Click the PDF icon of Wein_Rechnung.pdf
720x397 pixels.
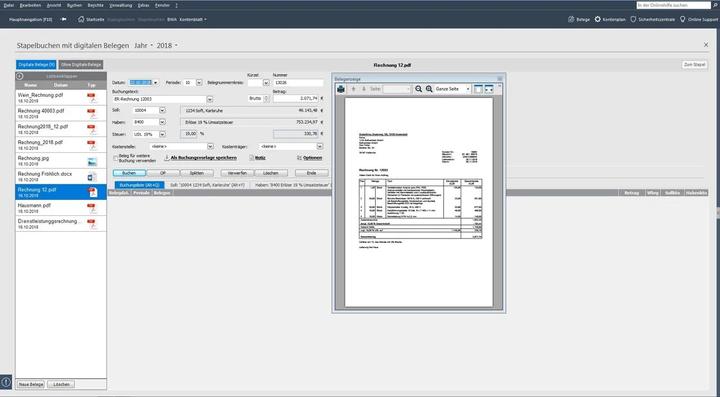[92, 98]
